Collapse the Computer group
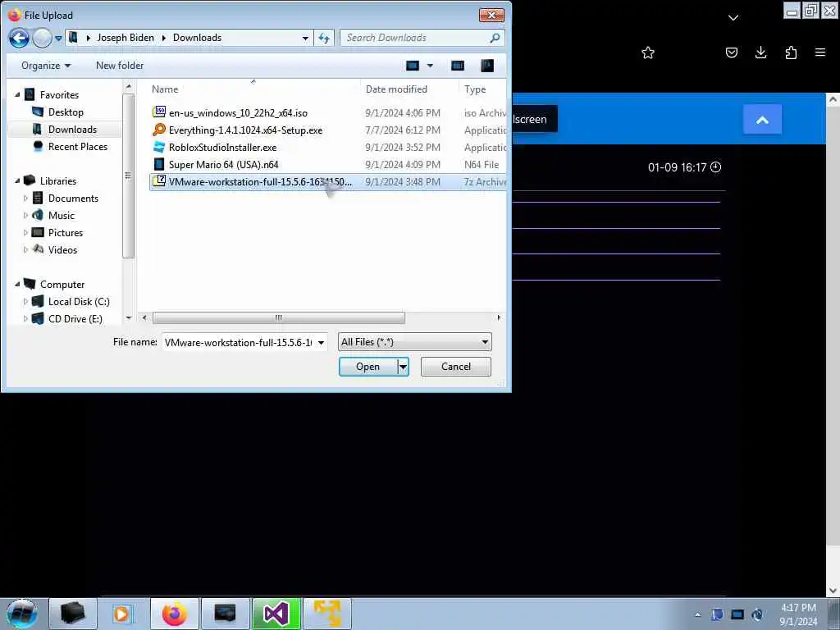The height and width of the screenshot is (630, 840). click(x=18, y=284)
